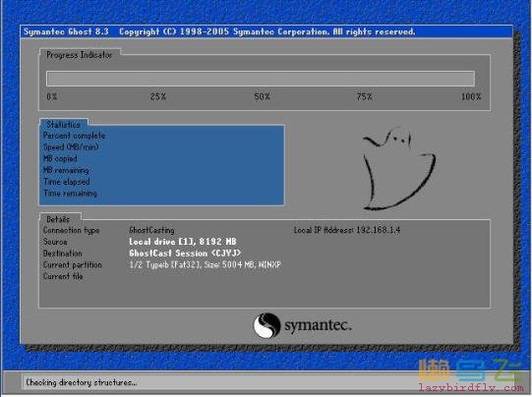Click the ghost mascot drawing
Viewport: 532px width, 397px height.
click(x=399, y=168)
